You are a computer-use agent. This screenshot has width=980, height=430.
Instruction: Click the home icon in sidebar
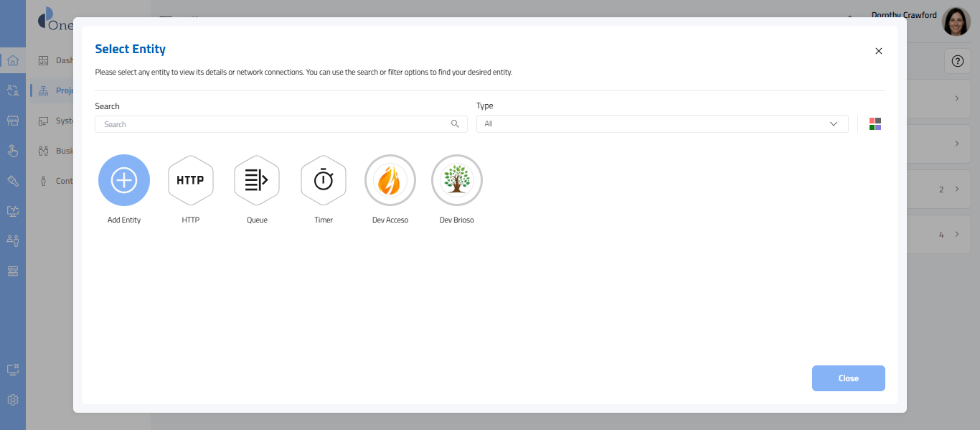(x=12, y=60)
